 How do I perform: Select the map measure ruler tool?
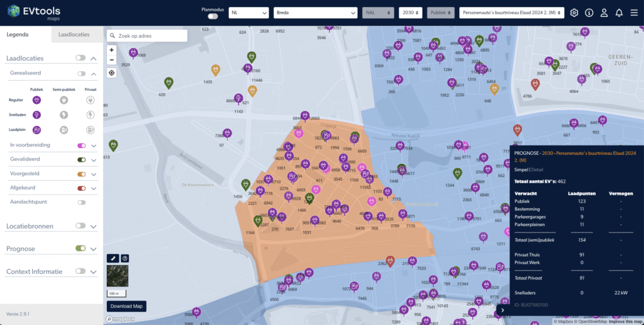(x=113, y=258)
